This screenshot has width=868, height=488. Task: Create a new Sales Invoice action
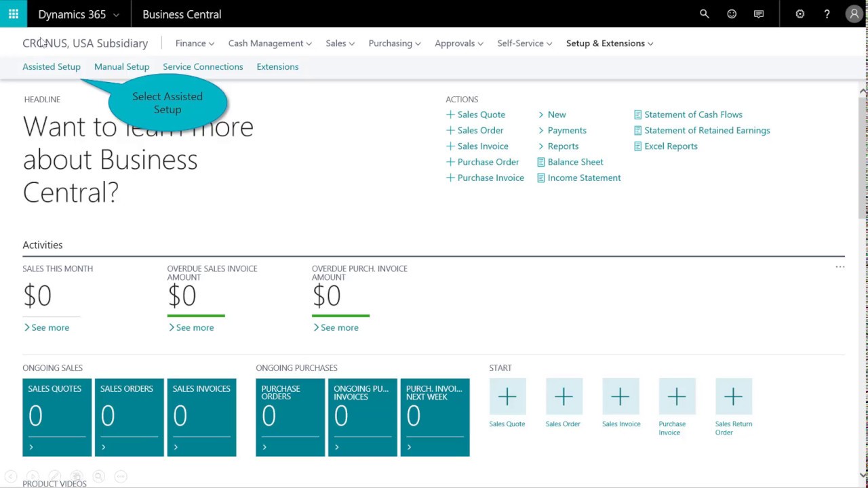477,146
